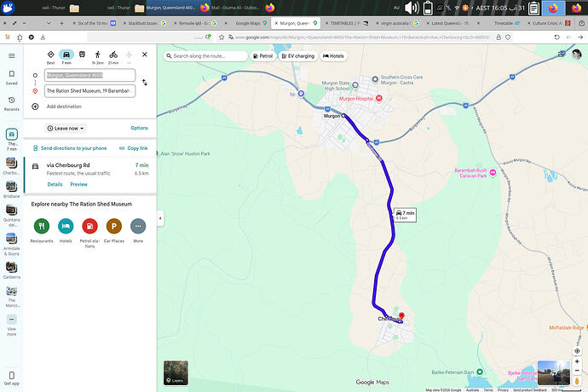Filter route by Petrol chip
The width and height of the screenshot is (588, 392).
(x=262, y=56)
